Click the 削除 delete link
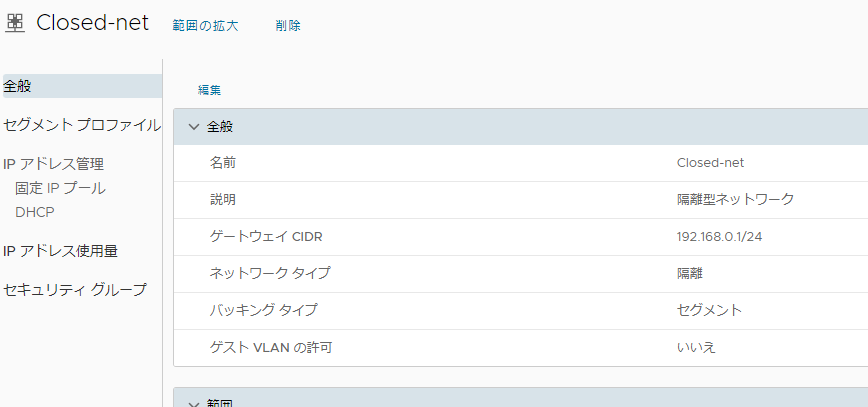 pos(288,26)
